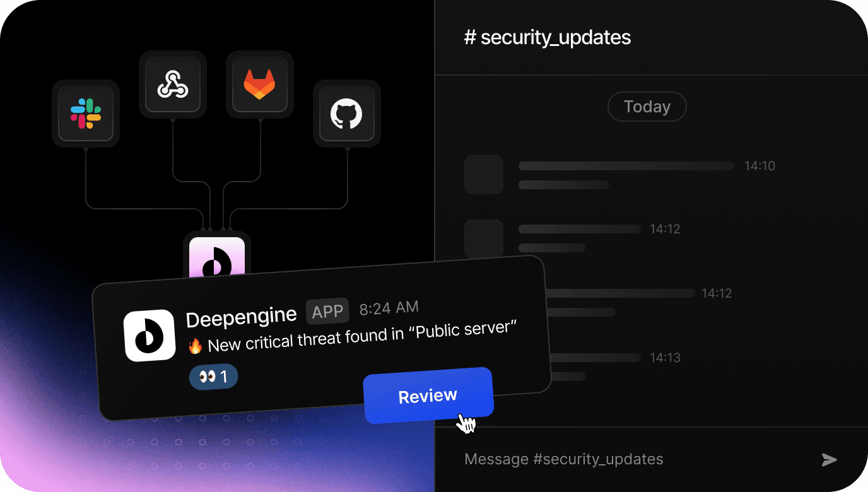Click the Today date divider pill

[x=647, y=107]
